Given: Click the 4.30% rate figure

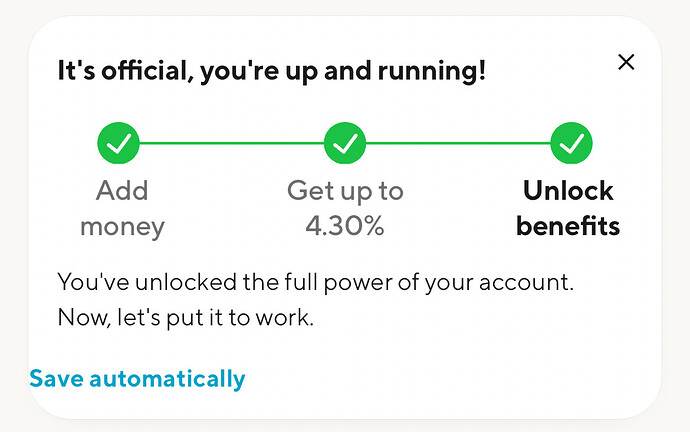Looking at the screenshot, I should tap(345, 226).
